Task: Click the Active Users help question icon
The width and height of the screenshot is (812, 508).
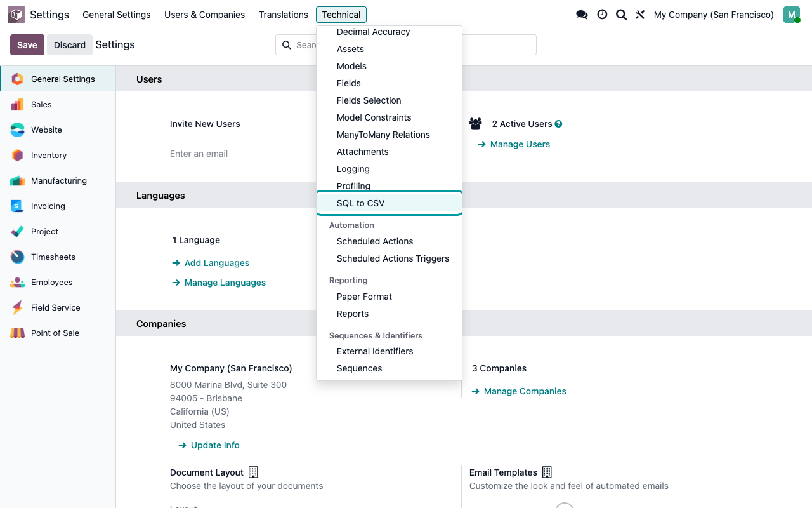Action: [558, 124]
